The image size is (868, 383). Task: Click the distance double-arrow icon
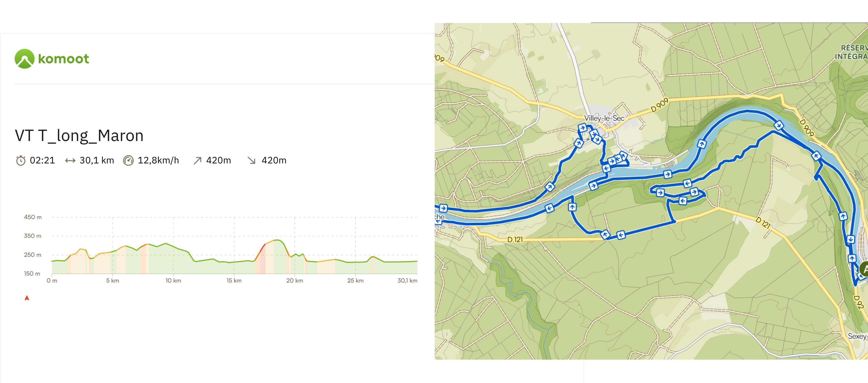(70, 161)
